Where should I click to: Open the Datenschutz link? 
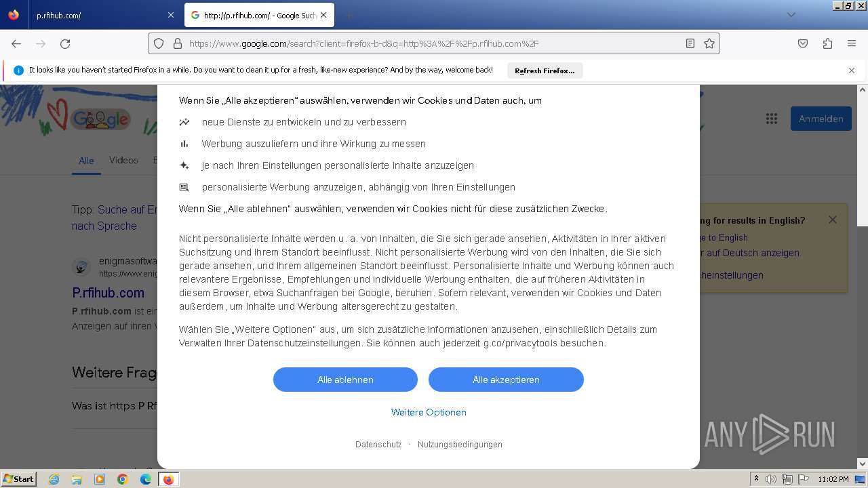pos(378,445)
